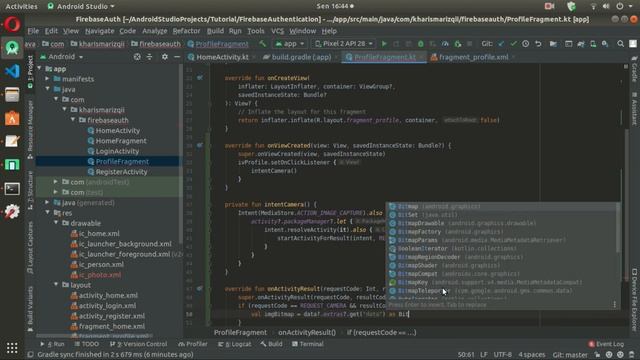
Task: Click the Git update project arrow icon
Action: (x=501, y=44)
